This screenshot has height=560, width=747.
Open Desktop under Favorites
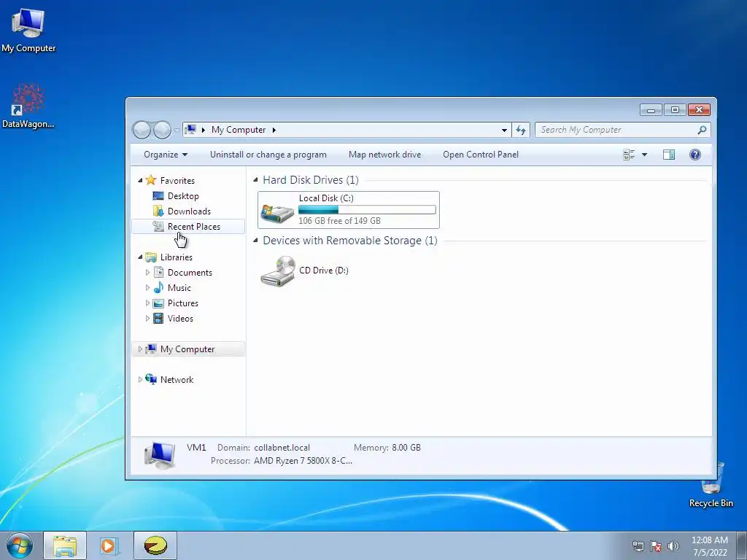pos(183,195)
